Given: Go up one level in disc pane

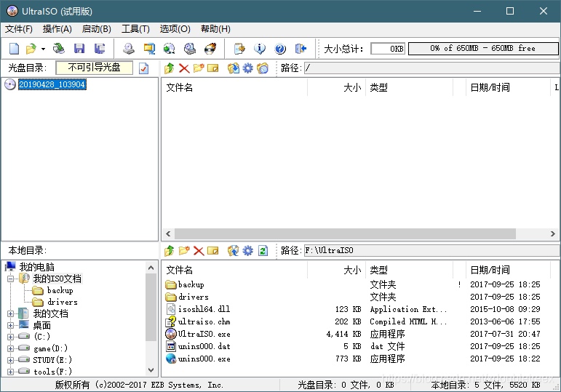Looking at the screenshot, I should click(170, 68).
